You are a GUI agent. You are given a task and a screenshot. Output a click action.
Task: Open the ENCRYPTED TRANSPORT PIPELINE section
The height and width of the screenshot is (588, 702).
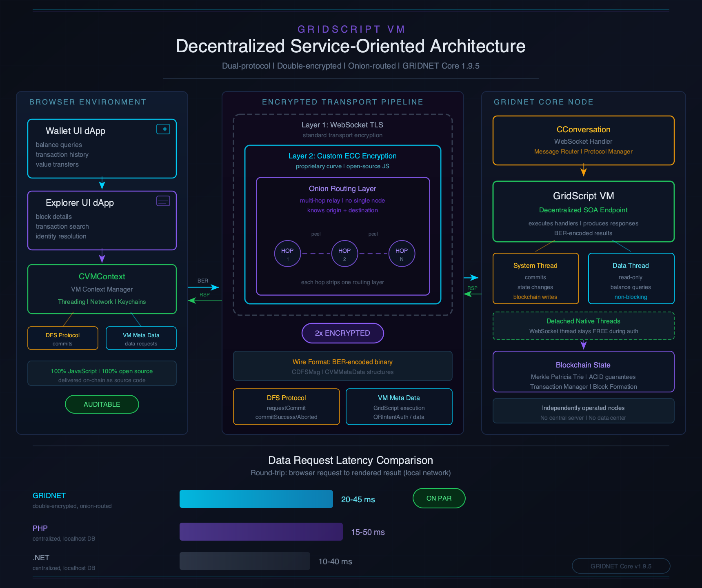342,102
